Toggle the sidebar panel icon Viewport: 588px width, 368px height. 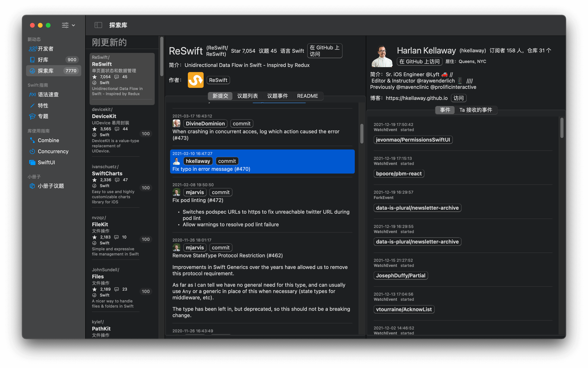98,25
